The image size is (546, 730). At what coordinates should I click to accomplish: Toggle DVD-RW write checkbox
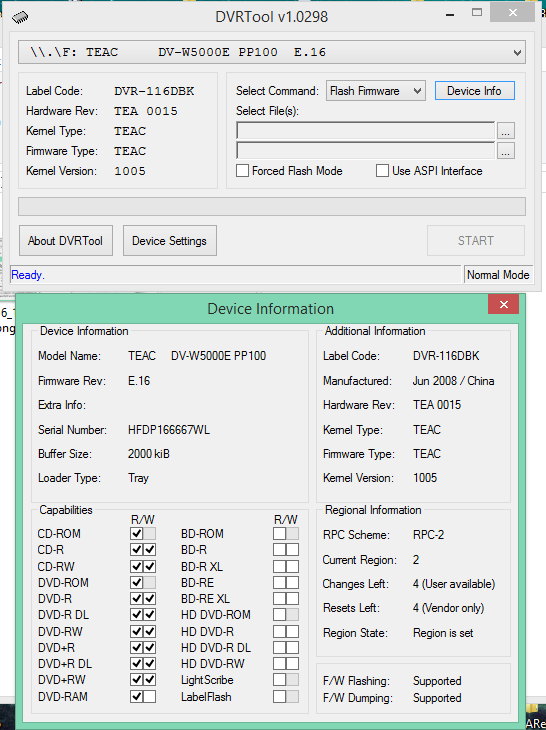coord(149,632)
